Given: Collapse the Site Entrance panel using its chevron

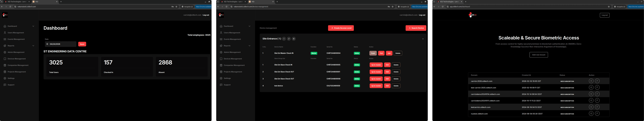Looking at the screenshot, I should 423,39.
